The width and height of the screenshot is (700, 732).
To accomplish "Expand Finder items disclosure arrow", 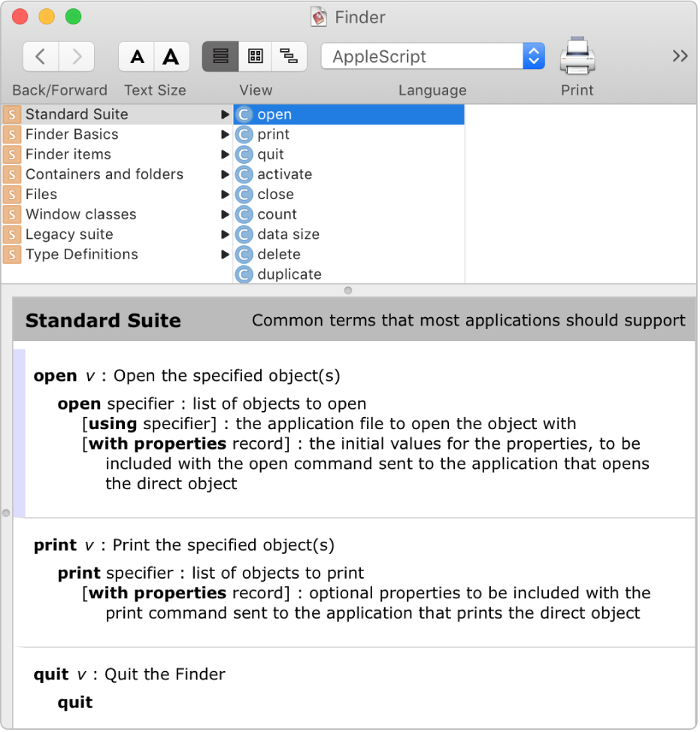I will 225,155.
